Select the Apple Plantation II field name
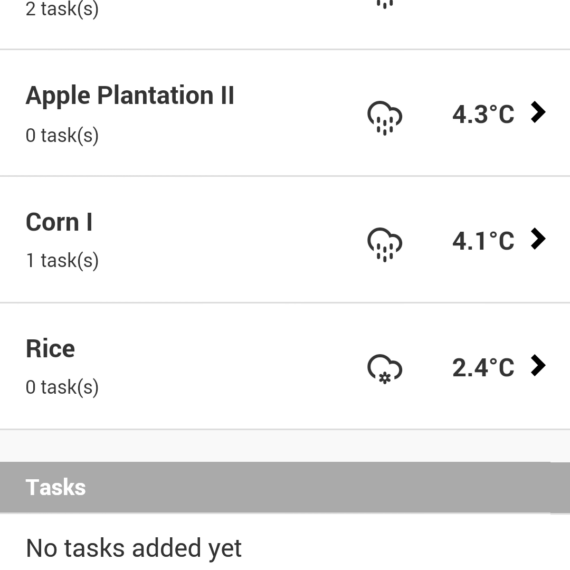Viewport: 570px width, 570px height. point(130,96)
